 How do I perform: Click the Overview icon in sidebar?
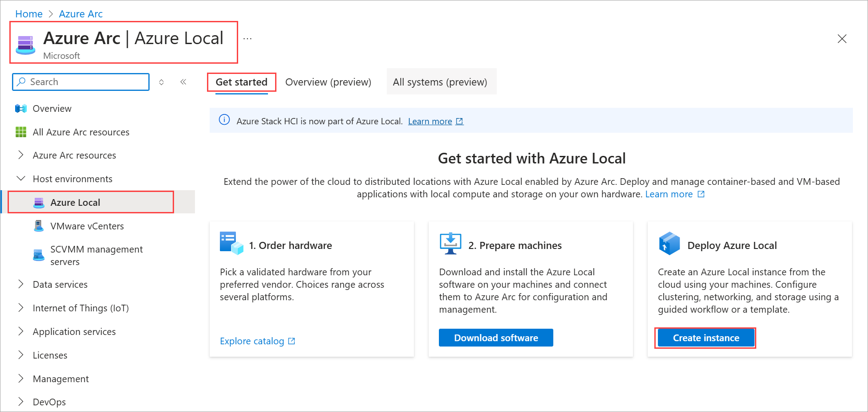tap(21, 109)
